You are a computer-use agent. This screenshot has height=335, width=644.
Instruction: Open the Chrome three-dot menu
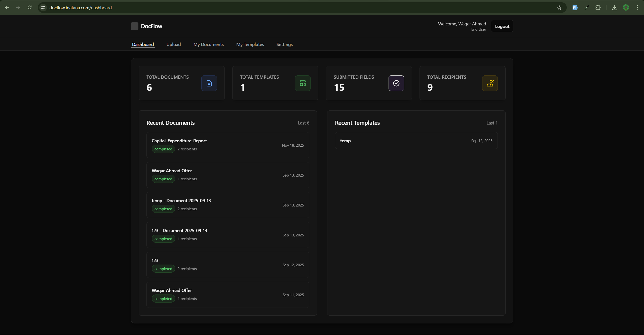click(637, 8)
